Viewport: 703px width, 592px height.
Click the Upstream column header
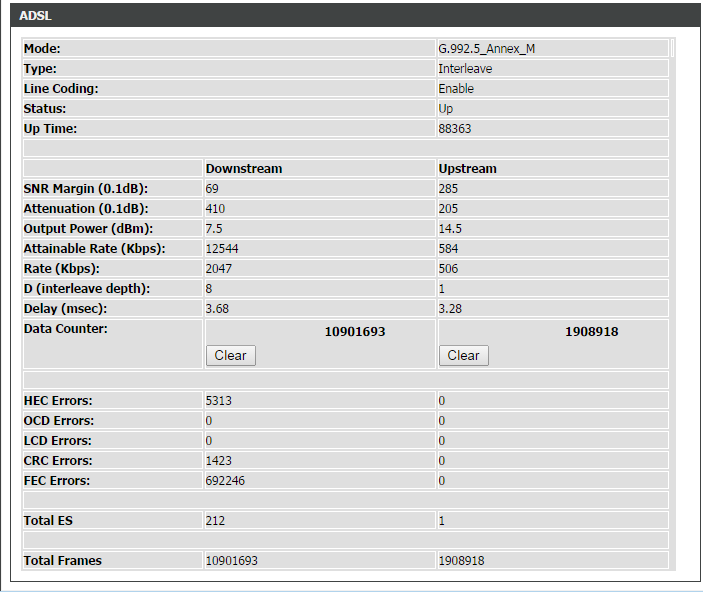tap(466, 169)
